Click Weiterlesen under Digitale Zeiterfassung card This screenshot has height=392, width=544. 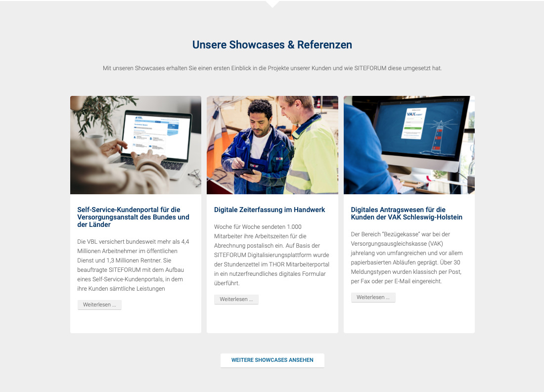coord(236,299)
